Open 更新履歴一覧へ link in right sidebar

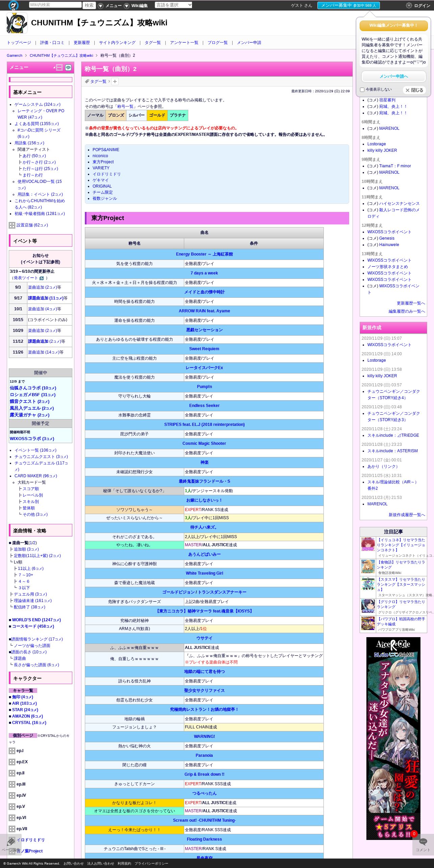tap(411, 303)
